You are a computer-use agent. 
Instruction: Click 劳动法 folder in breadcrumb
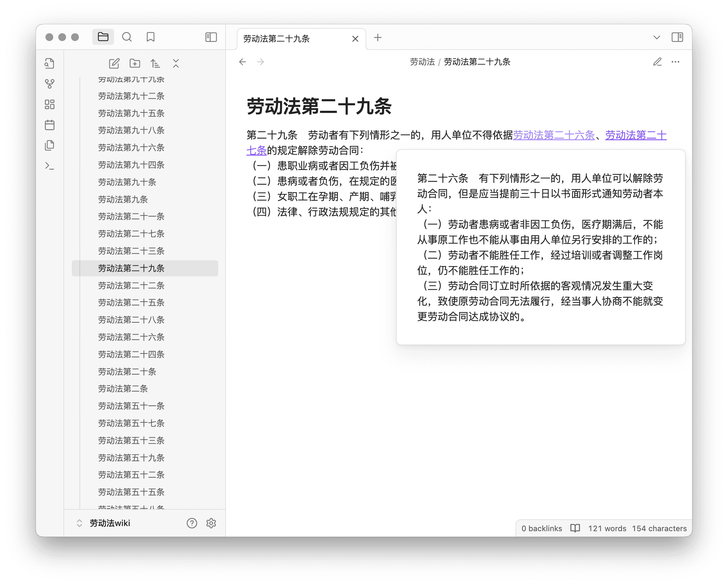point(422,62)
